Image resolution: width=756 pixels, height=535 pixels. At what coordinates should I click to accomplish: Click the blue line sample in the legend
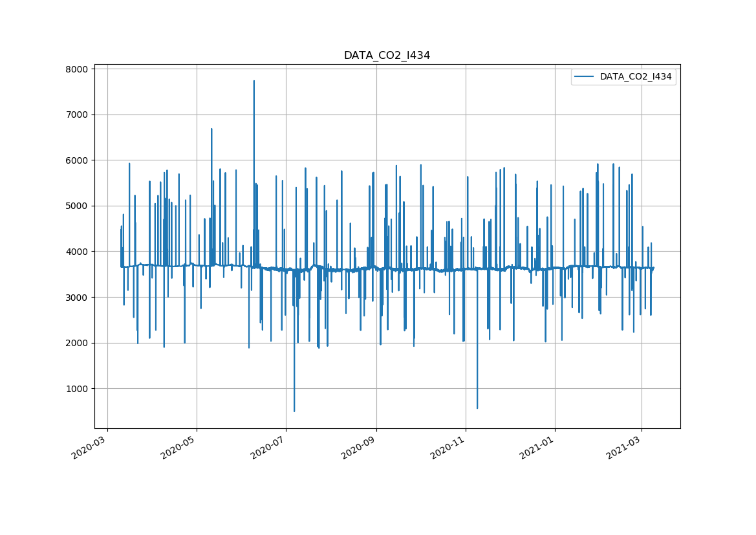pyautogui.click(x=585, y=77)
